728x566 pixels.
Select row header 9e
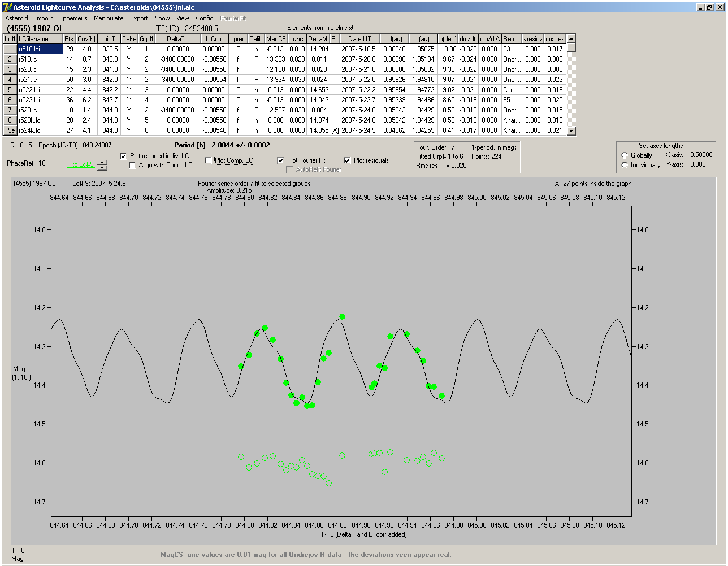click(10, 130)
